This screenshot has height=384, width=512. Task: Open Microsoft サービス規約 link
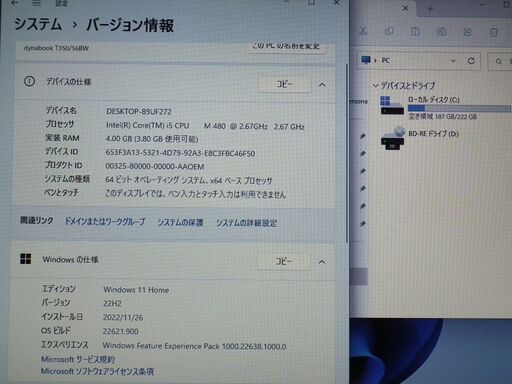coord(78,359)
